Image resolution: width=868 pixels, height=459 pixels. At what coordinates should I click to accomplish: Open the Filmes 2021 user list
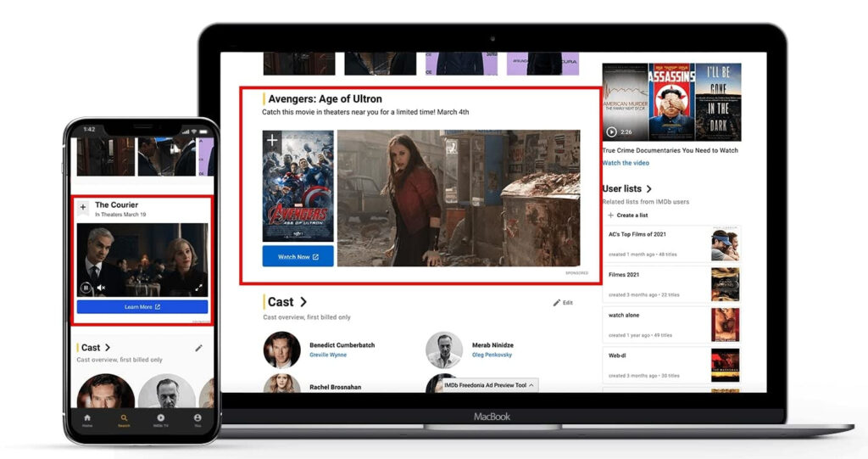(671, 284)
